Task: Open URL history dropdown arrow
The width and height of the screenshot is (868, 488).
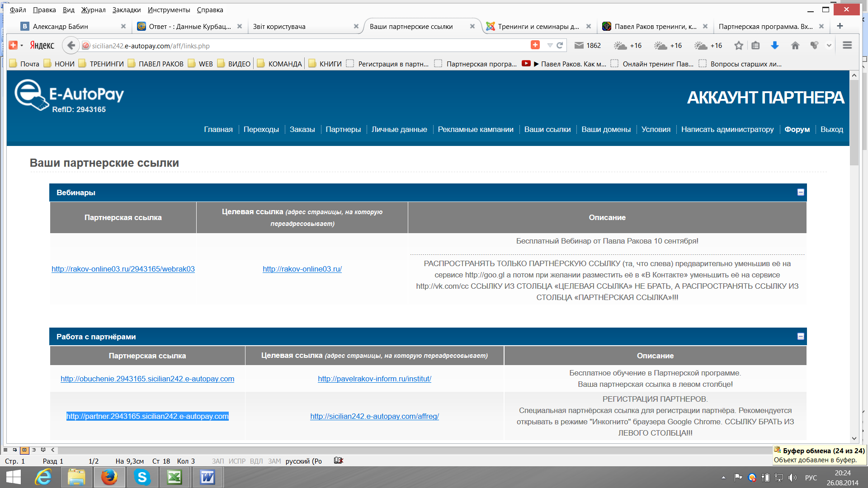Action: tap(550, 45)
